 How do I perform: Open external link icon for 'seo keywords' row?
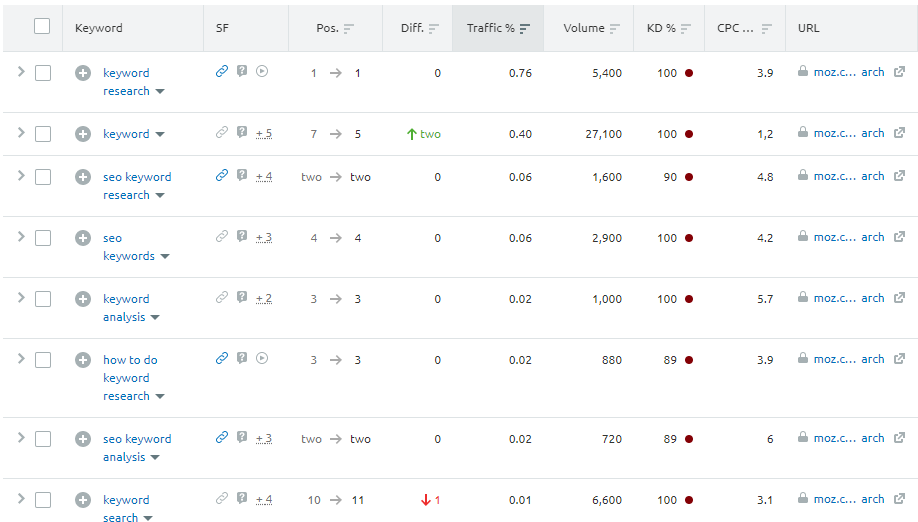click(899, 237)
